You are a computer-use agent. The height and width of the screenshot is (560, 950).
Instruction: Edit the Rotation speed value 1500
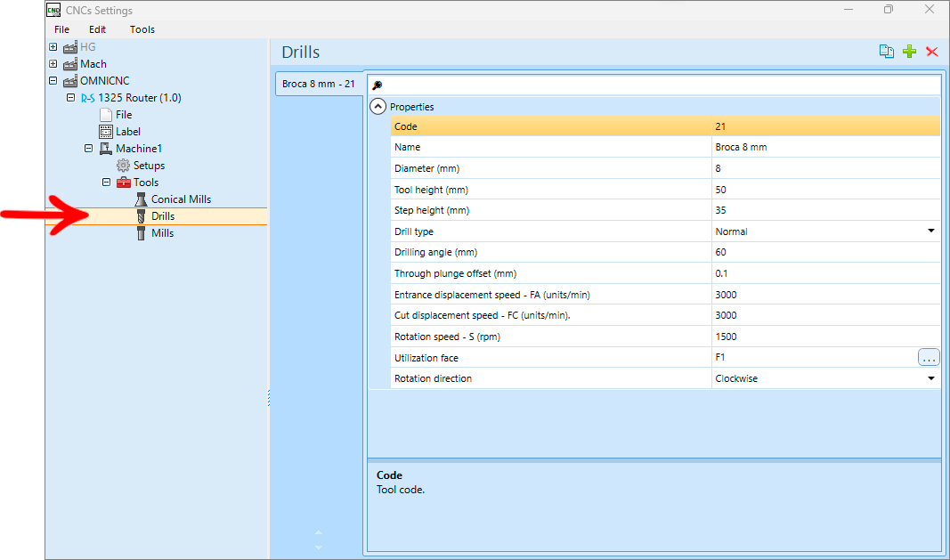(x=826, y=337)
